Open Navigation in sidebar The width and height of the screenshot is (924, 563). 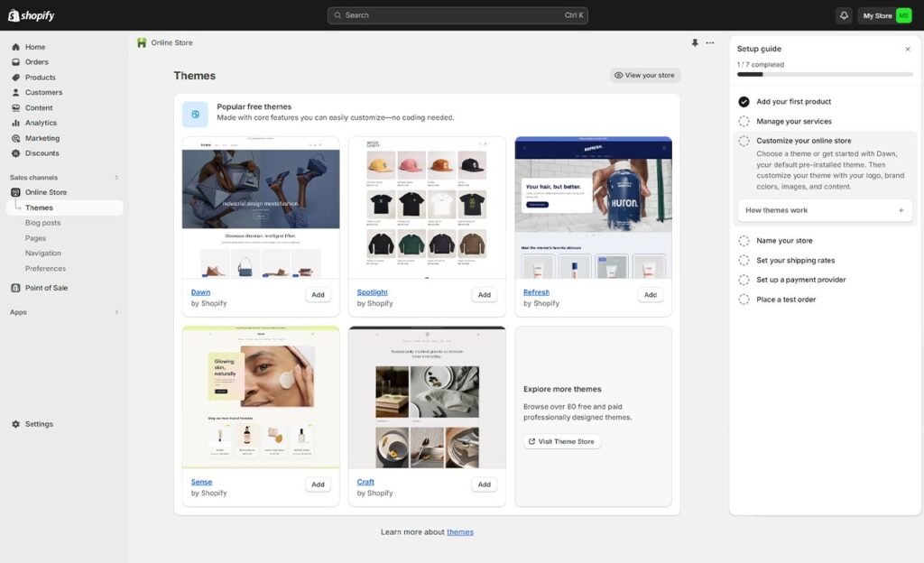click(x=43, y=254)
